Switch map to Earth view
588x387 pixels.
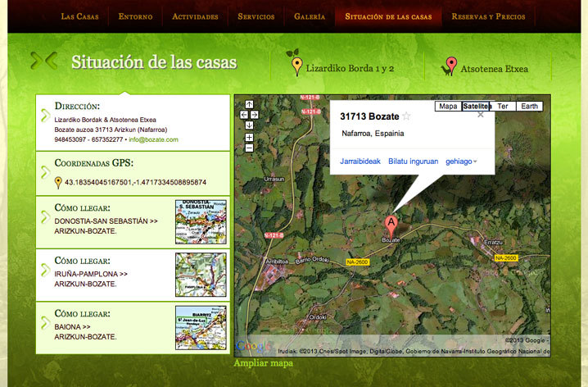[530, 107]
